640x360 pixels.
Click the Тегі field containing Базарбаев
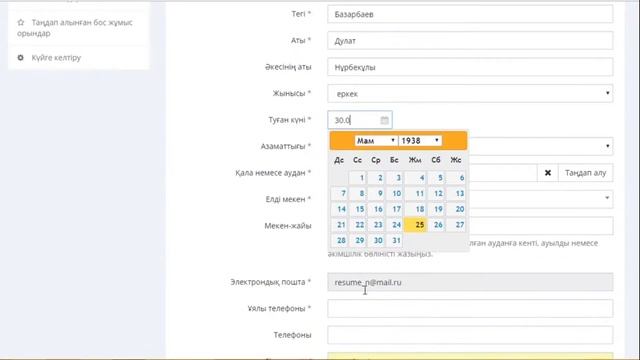coord(470,14)
